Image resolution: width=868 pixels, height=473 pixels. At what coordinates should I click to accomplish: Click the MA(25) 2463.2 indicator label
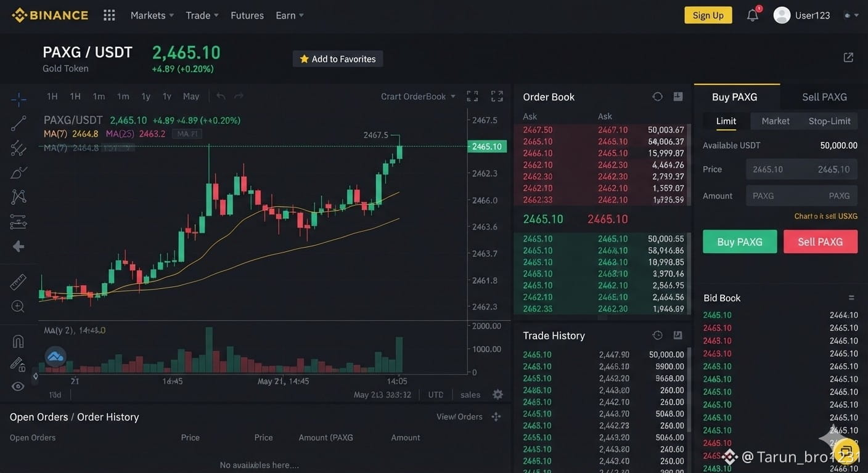pyautogui.click(x=136, y=134)
